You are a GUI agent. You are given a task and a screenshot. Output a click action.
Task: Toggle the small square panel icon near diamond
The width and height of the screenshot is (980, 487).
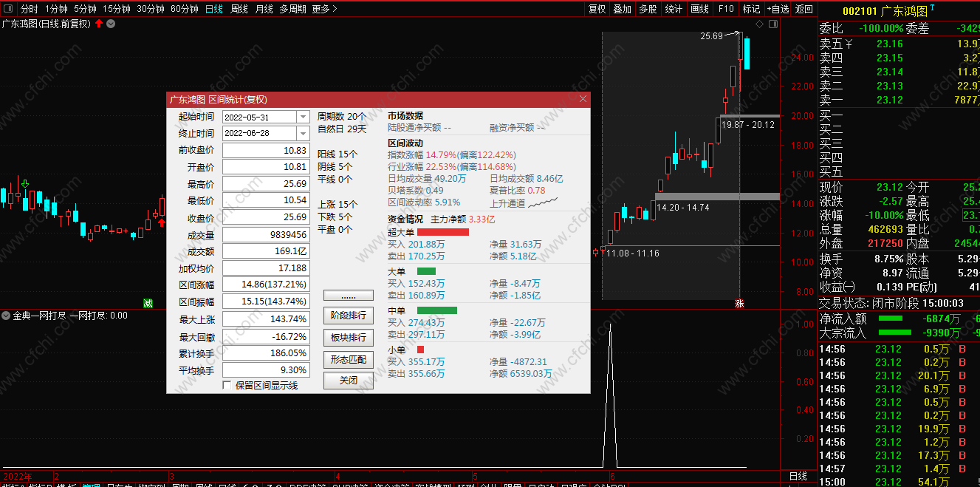click(772, 24)
